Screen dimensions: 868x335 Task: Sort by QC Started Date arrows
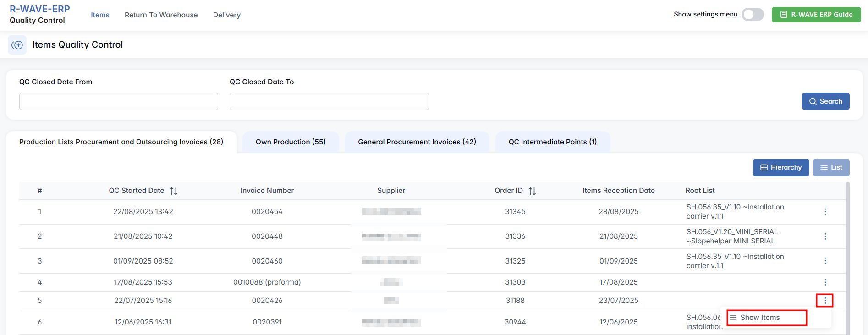click(174, 191)
